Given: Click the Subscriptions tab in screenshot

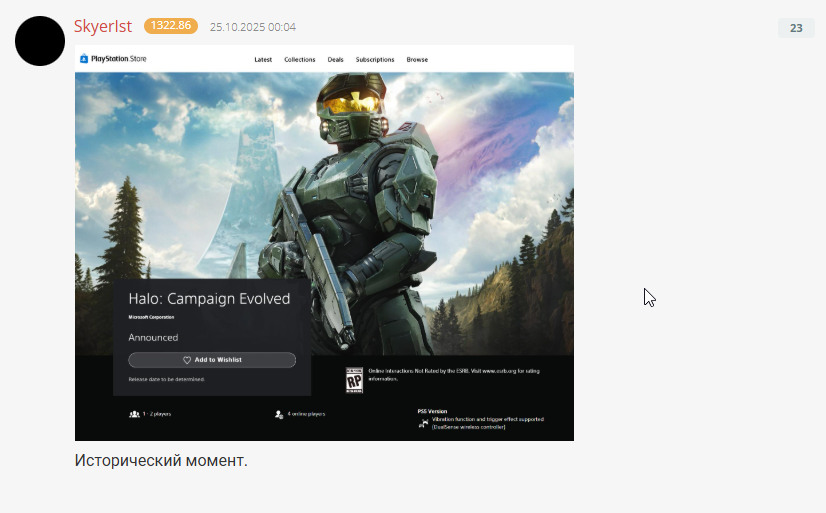Looking at the screenshot, I should pos(375,60).
